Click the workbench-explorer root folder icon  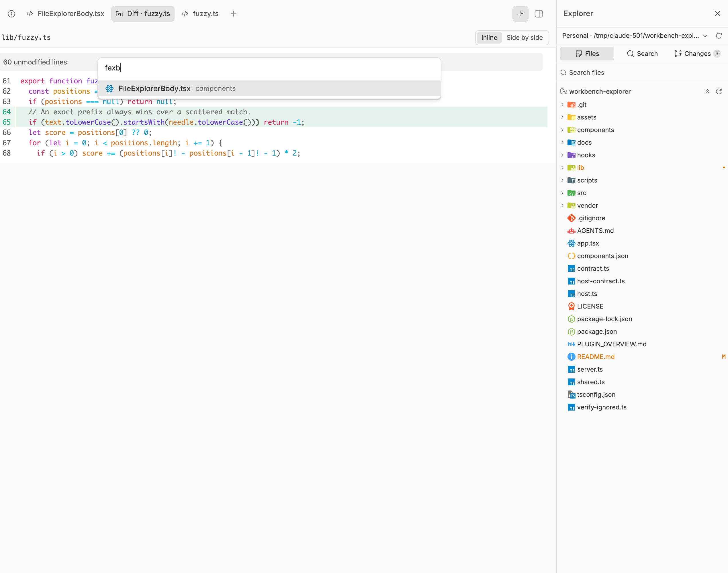pyautogui.click(x=563, y=92)
